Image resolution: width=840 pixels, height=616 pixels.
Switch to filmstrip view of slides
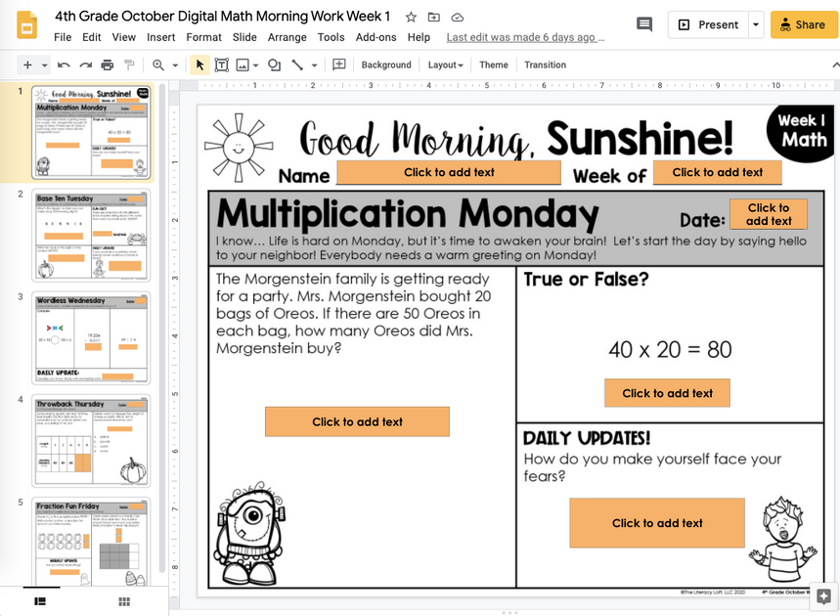click(39, 603)
